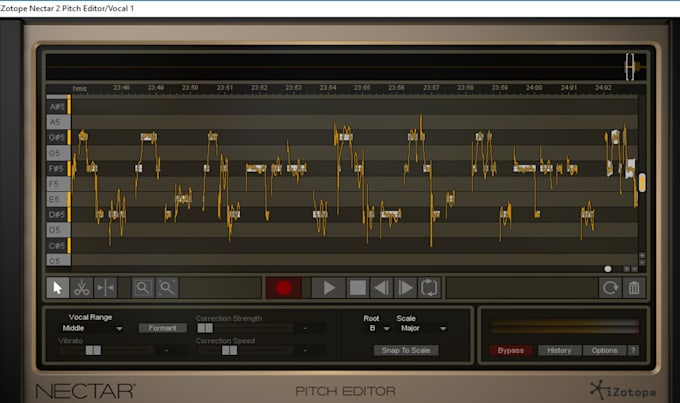Choose the zoom selection tool

tap(167, 288)
